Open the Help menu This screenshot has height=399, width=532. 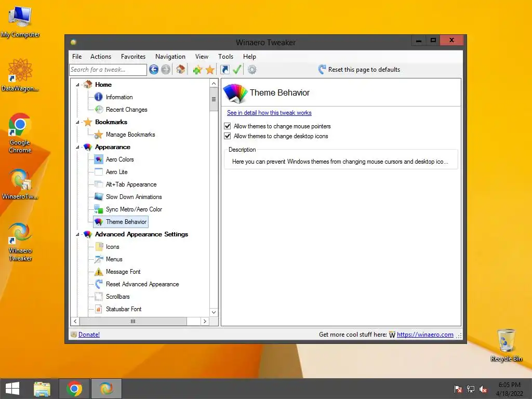coord(249,57)
